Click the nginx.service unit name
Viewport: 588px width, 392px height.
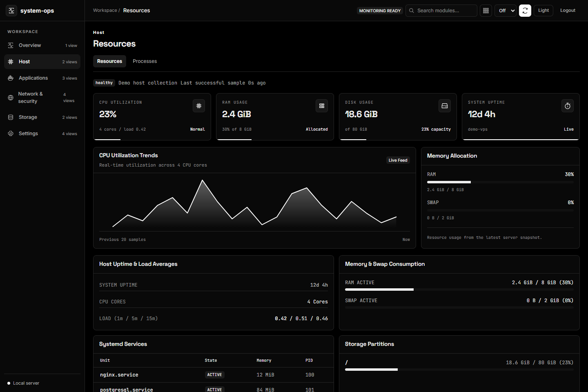pyautogui.click(x=119, y=375)
